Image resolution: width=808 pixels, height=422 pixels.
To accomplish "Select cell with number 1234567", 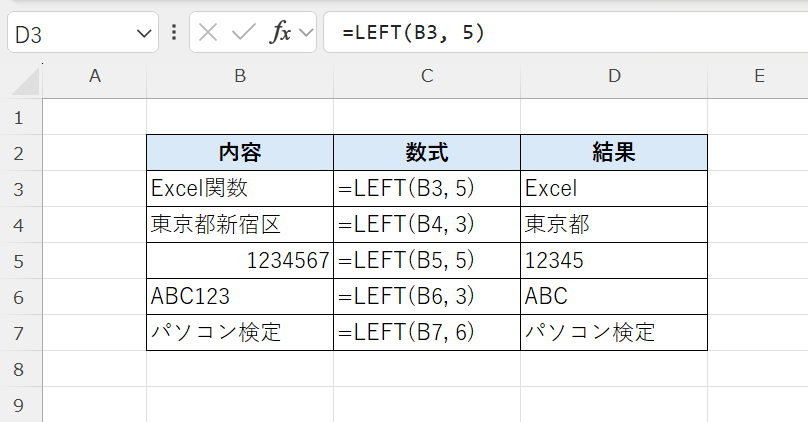I will coord(240,260).
